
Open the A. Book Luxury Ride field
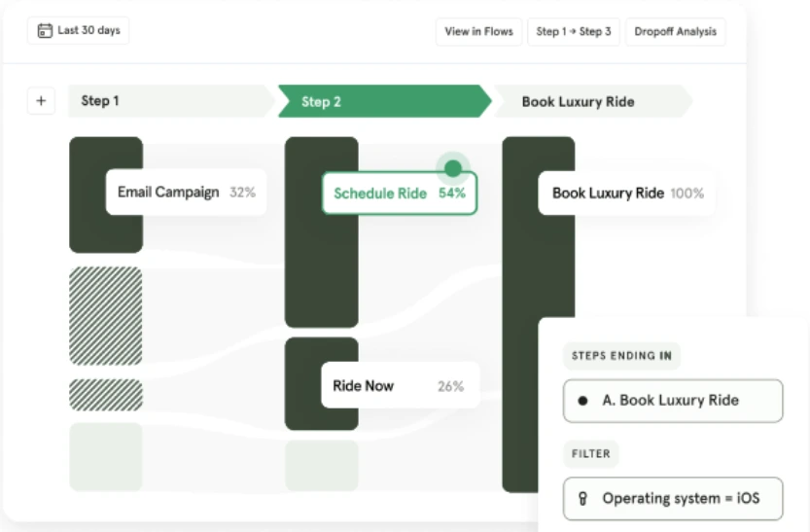[672, 401]
